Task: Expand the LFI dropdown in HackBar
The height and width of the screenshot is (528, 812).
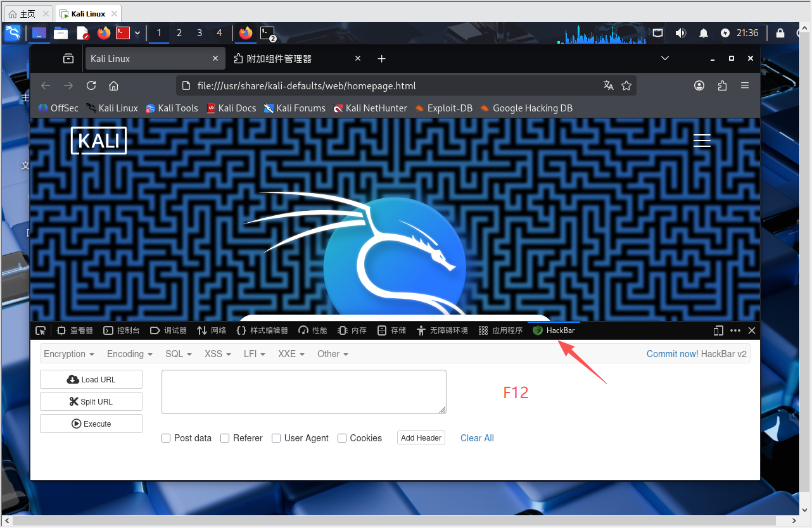Action: 255,354
